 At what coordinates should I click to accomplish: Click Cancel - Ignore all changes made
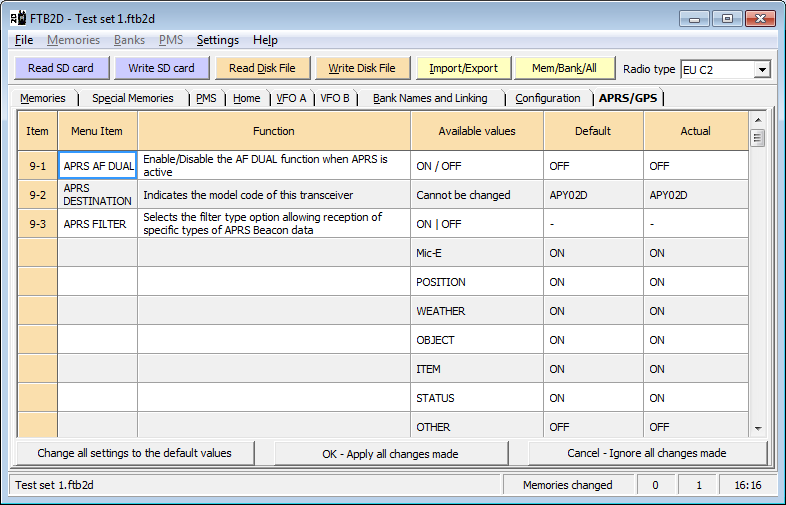pos(647,453)
